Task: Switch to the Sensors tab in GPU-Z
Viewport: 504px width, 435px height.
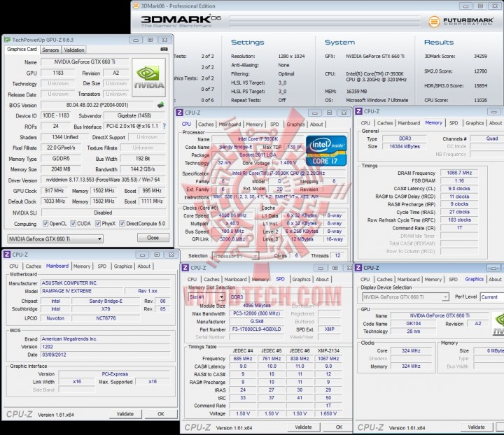Action: [50, 50]
